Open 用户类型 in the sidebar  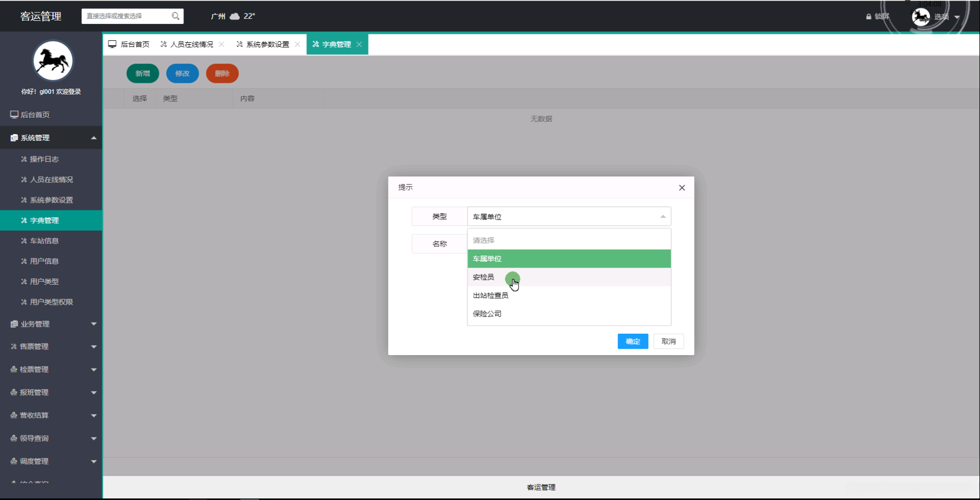click(51, 281)
